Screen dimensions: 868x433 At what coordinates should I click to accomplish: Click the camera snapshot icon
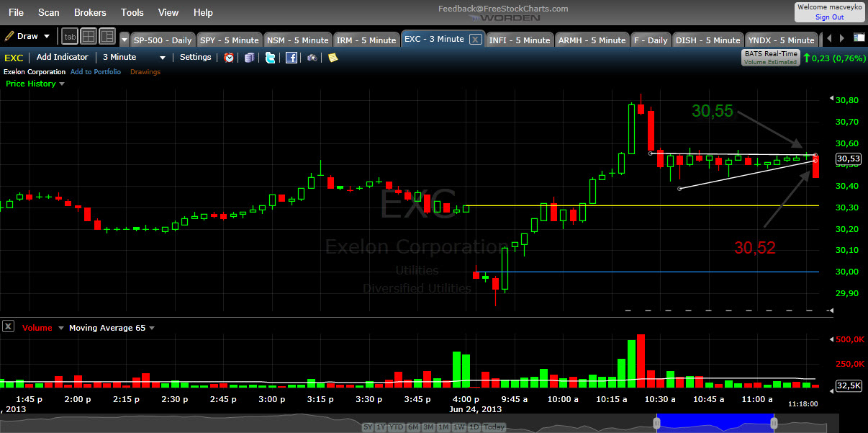(x=312, y=58)
